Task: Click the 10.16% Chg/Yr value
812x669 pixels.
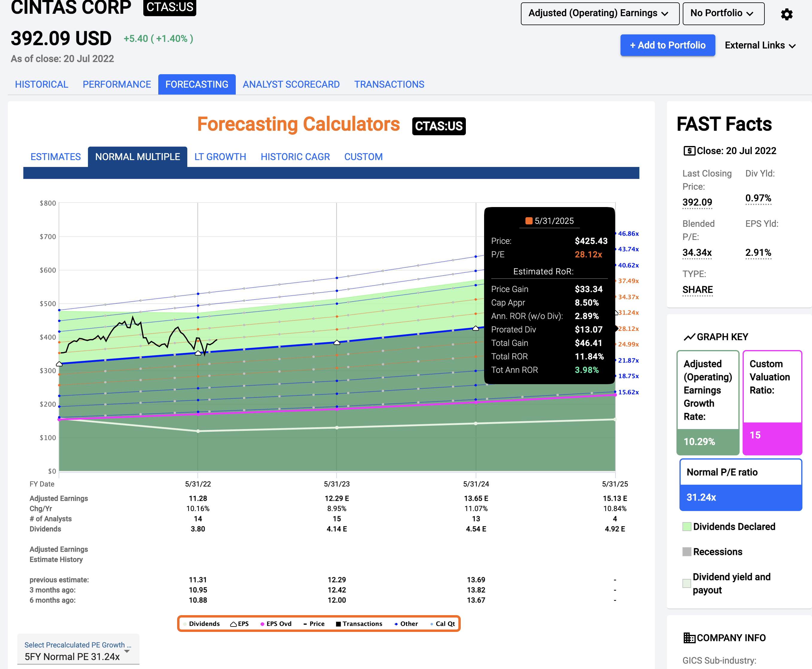Action: (x=198, y=508)
